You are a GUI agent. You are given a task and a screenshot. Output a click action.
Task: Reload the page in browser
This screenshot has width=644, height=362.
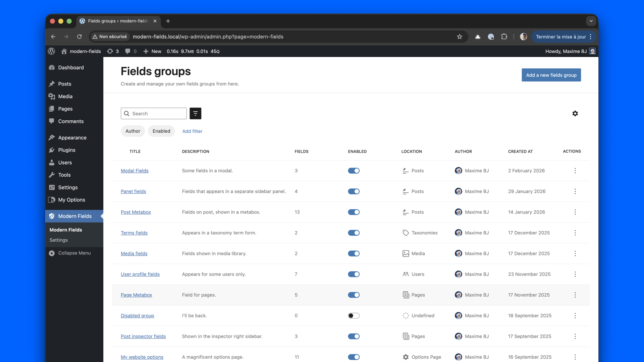click(x=79, y=37)
